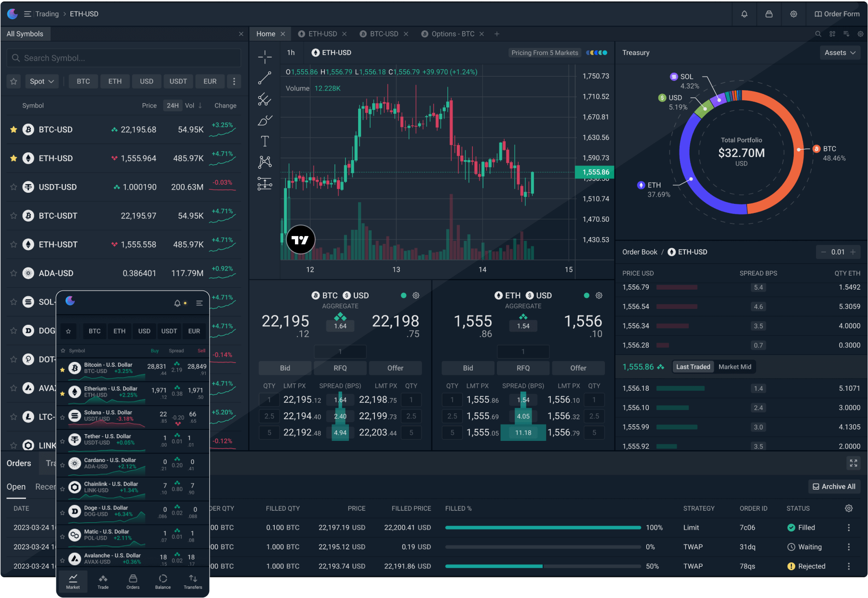Click the search icon in the tab bar
The image size is (868, 598).
click(818, 34)
